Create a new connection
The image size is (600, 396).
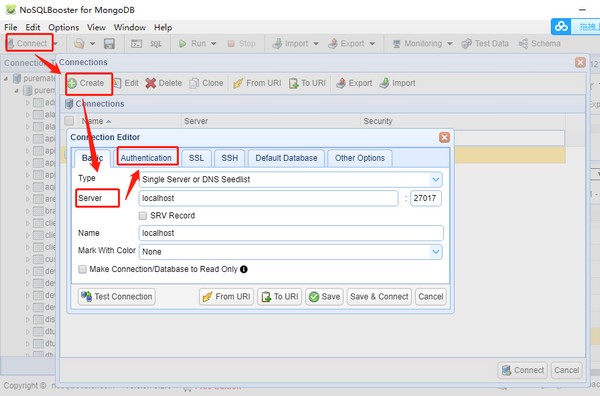tap(86, 83)
